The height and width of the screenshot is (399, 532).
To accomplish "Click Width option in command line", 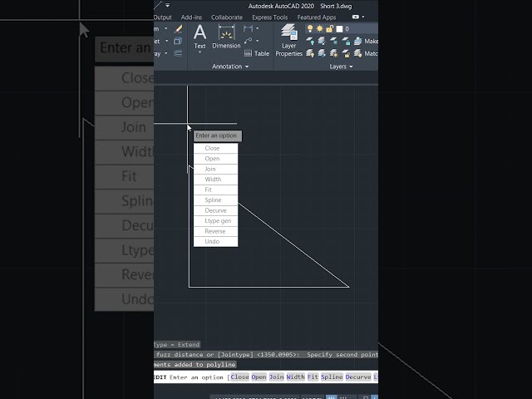I will 296,377.
